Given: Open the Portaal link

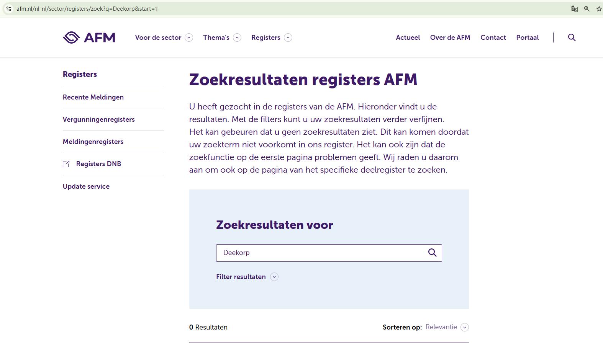Looking at the screenshot, I should [527, 38].
